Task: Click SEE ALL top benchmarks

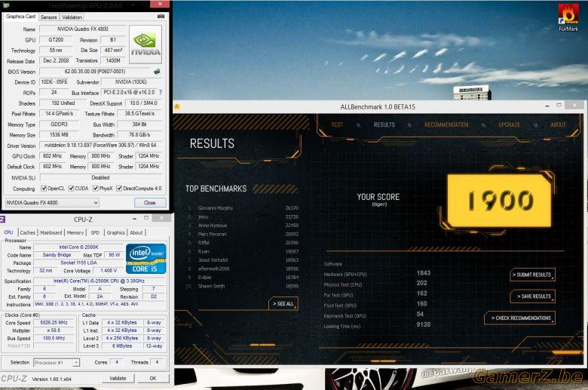Action: click(283, 304)
